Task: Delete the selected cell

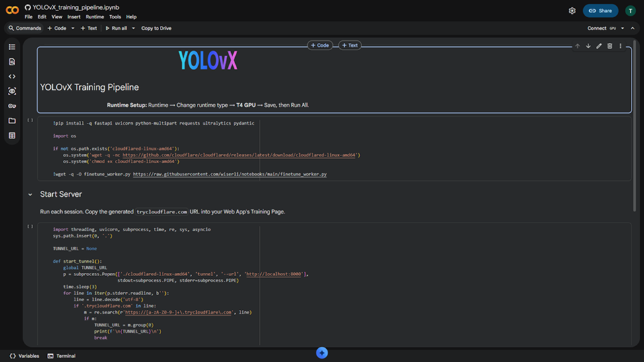Action: pos(610,46)
